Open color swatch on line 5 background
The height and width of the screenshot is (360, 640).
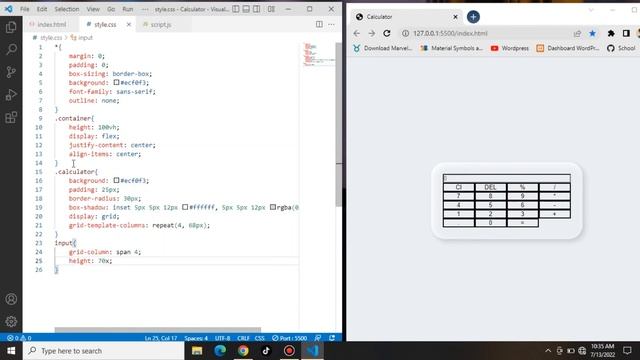pos(116,82)
